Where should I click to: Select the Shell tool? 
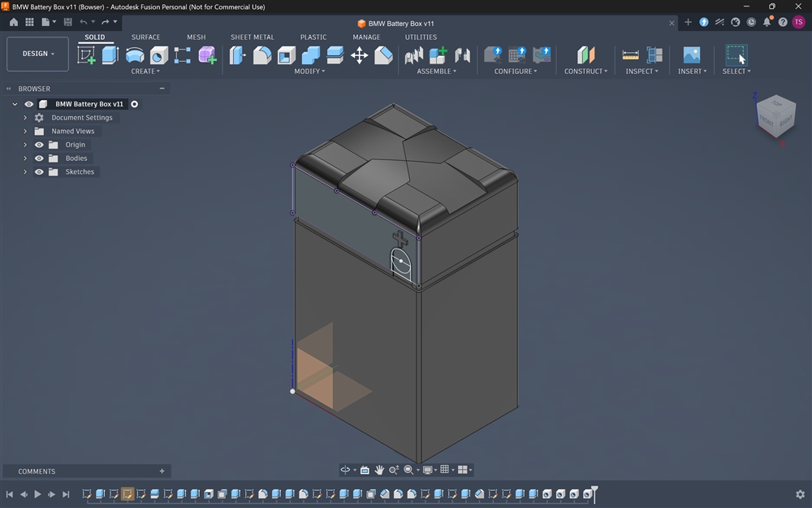tap(287, 55)
